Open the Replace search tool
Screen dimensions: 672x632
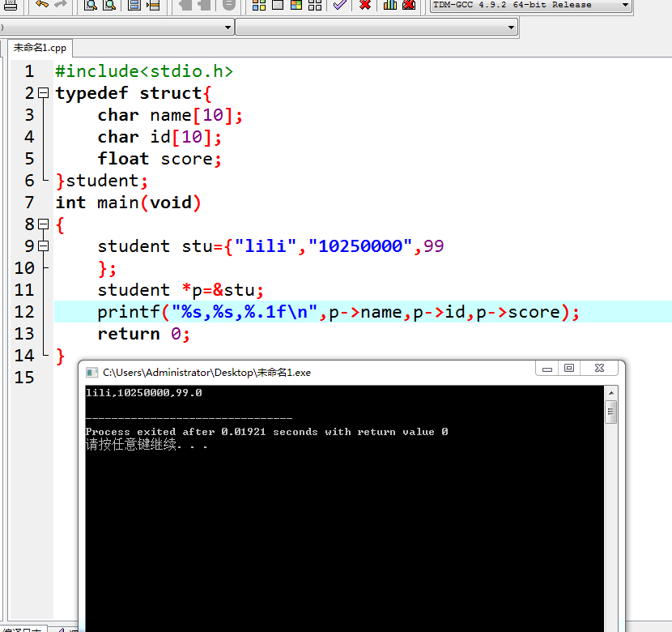pos(110,5)
